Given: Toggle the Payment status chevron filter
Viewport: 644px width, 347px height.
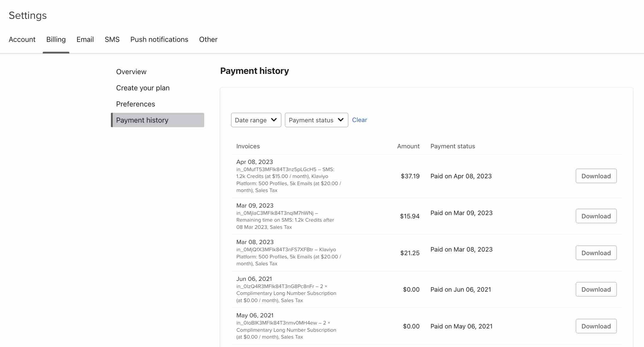Looking at the screenshot, I should tap(340, 120).
